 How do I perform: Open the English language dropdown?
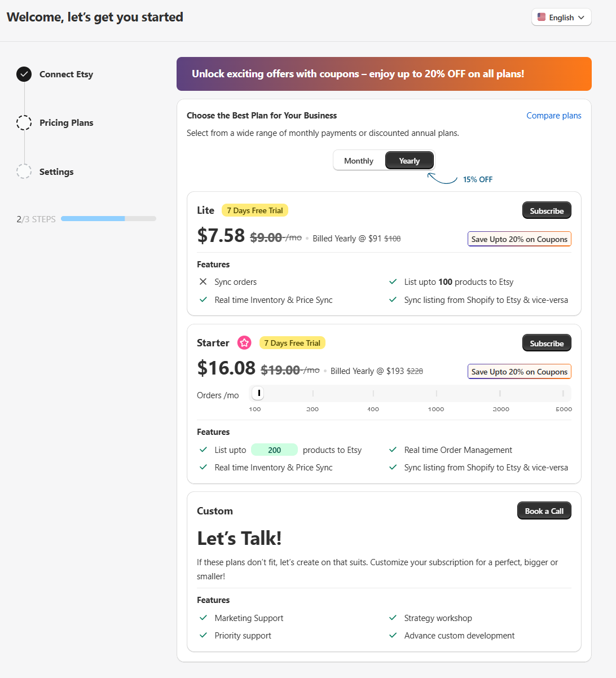(561, 17)
